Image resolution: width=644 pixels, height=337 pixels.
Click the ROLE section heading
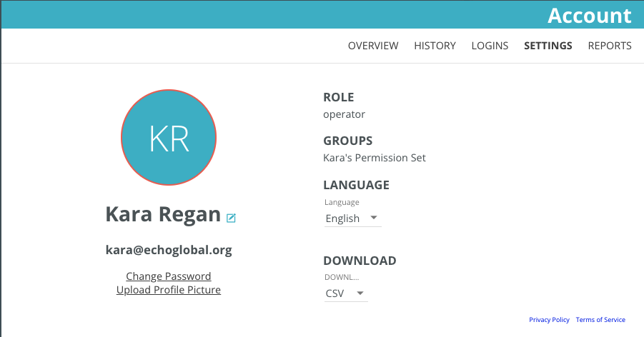[338, 97]
